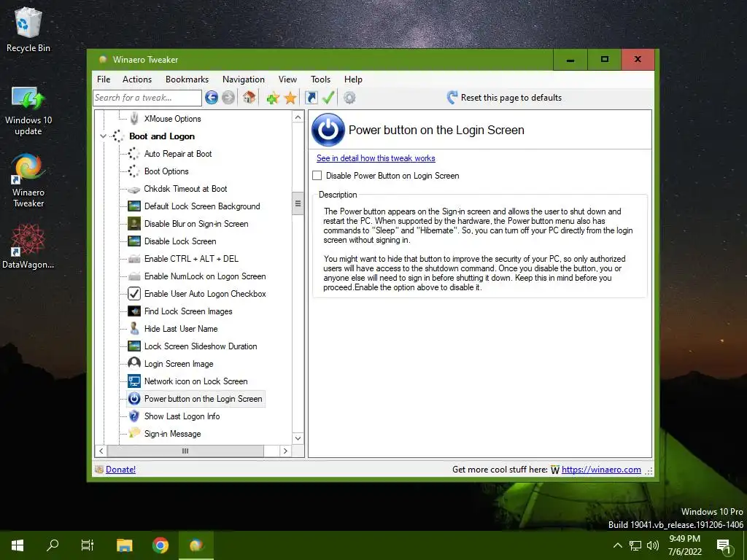Click the Donate! link
The width and height of the screenshot is (747, 560).
click(x=120, y=469)
